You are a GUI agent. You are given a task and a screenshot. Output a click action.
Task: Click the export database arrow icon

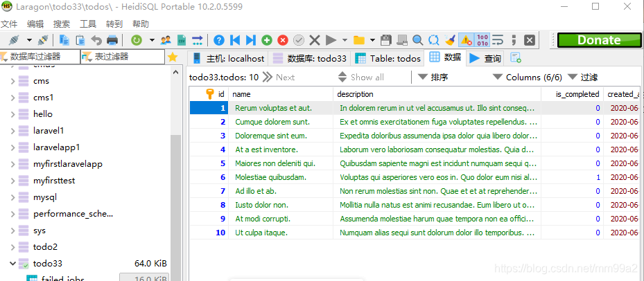pos(198,39)
